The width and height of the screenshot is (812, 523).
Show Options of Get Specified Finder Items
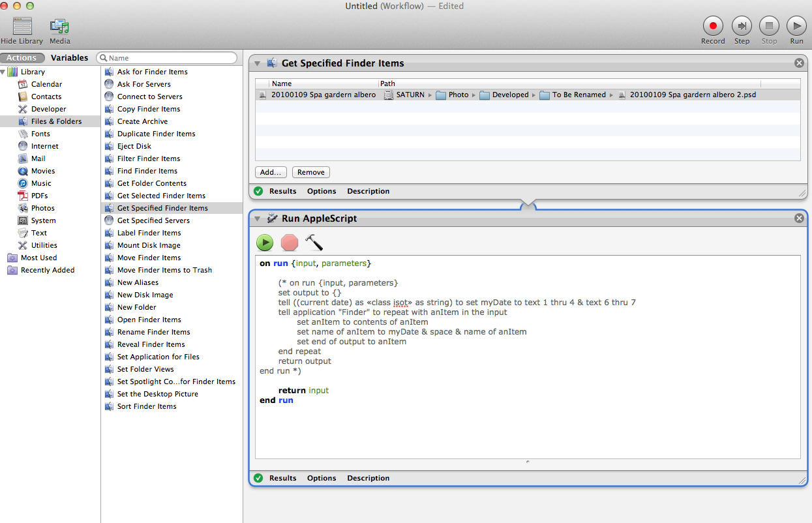point(322,191)
